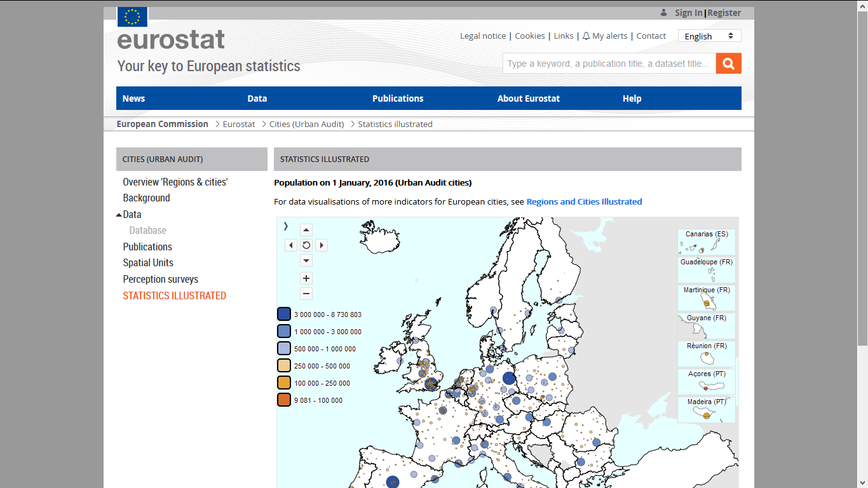868x488 pixels.
Task: Click the Register link
Action: pos(724,13)
